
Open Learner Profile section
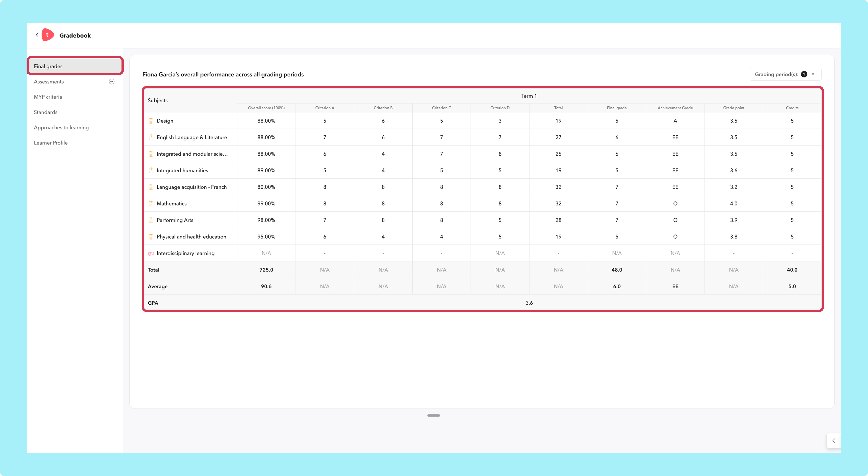tap(51, 143)
